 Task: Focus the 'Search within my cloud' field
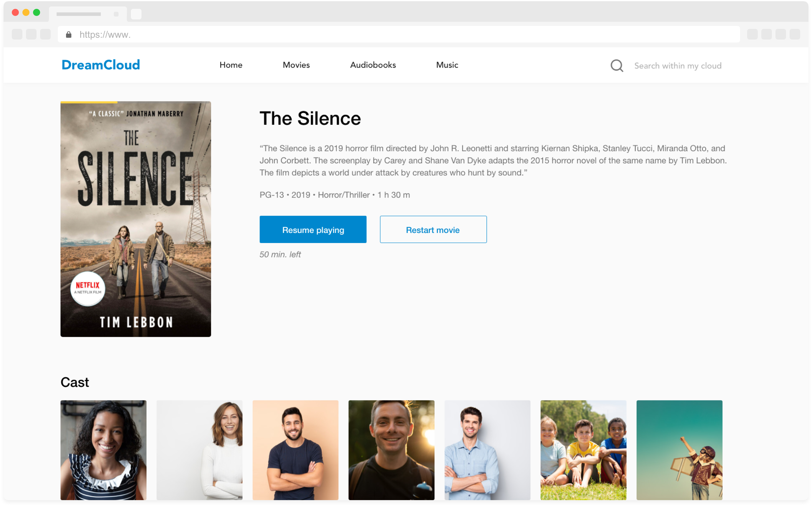(678, 65)
